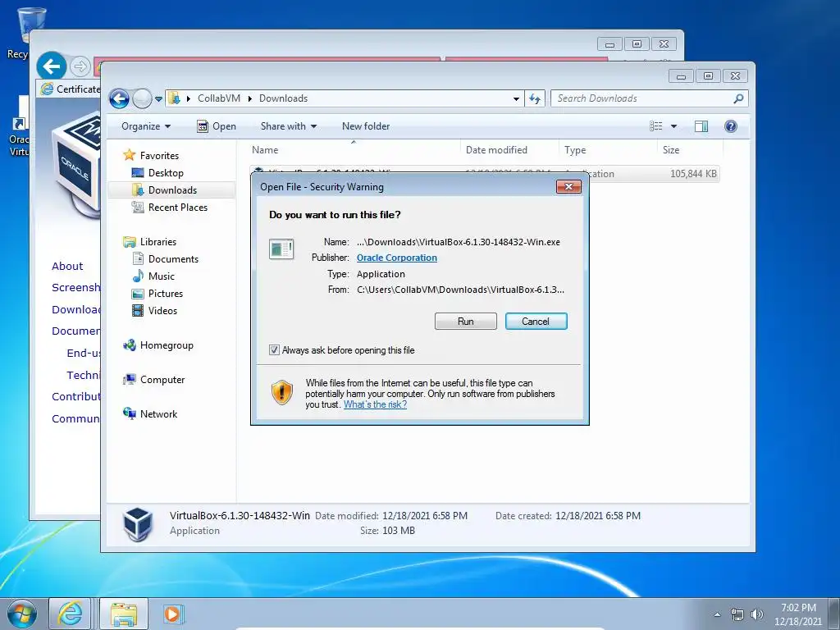Screen dimensions: 840x630
Task: Open Explorer help icon
Action: click(731, 126)
